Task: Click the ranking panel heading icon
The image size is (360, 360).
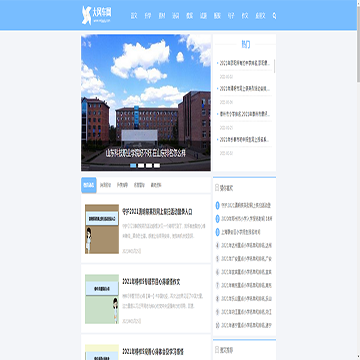Action: click(x=217, y=188)
